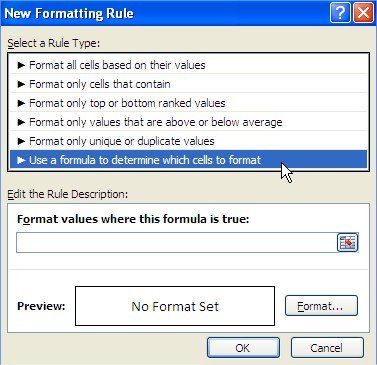Click the arrow beside 'Format only cells that contain'
The image size is (377, 365).
click(x=21, y=84)
